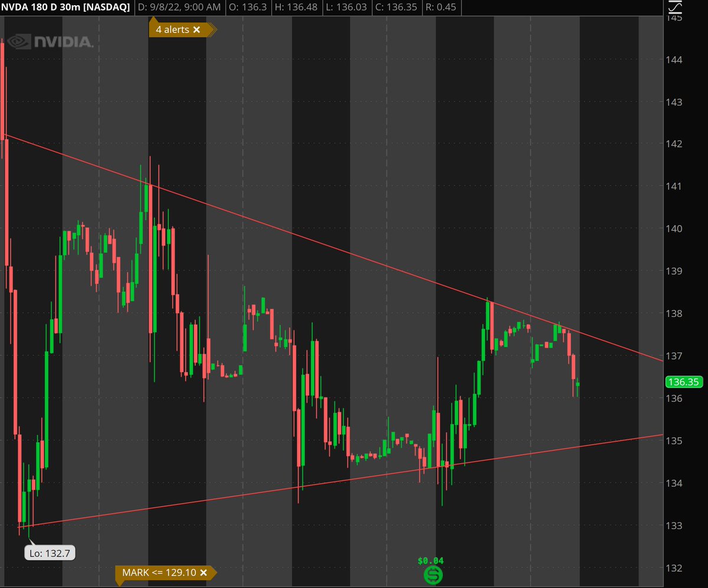Click the D: 9/8/22, 9:00 AM readout
Screen dimensions: 708x588
pos(179,7)
